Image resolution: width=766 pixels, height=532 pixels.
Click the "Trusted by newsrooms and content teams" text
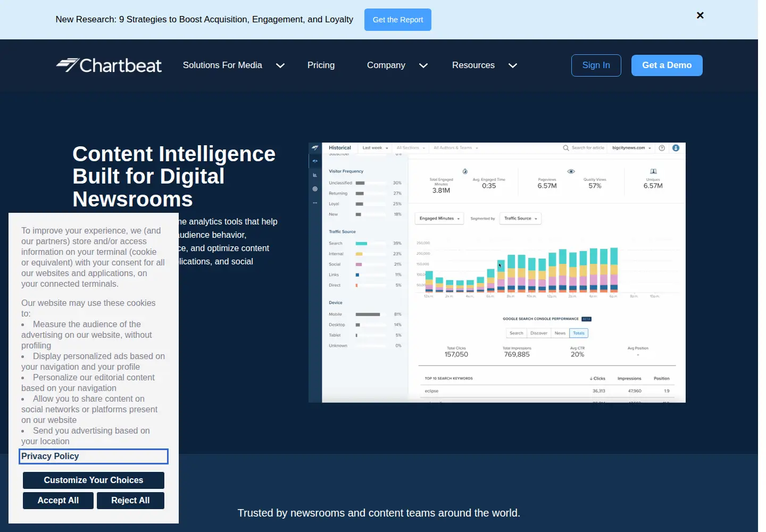tap(379, 513)
